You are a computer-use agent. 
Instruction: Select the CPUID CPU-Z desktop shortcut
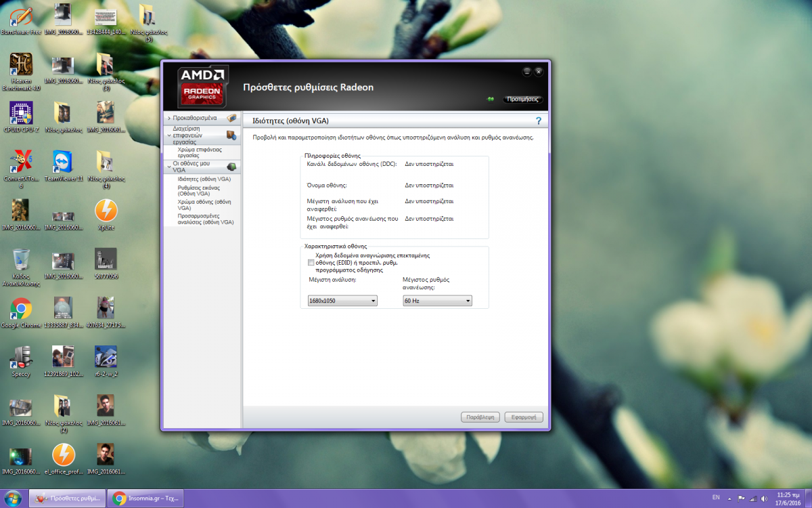(22, 117)
